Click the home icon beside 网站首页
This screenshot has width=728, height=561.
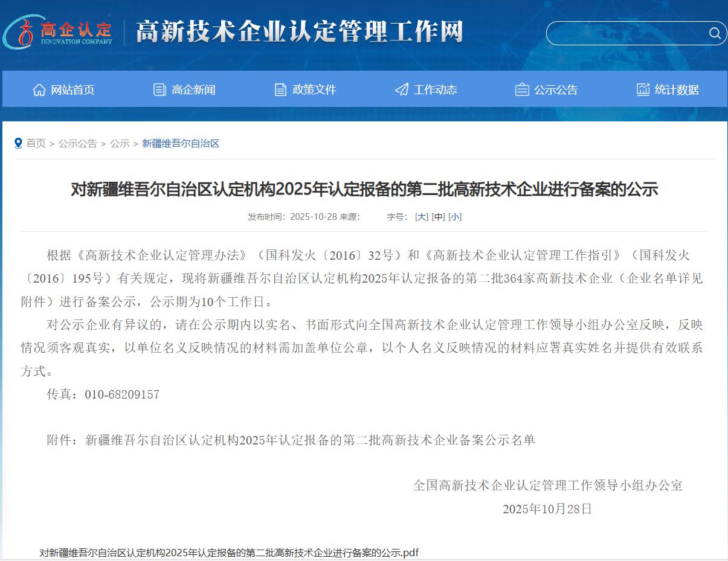click(x=39, y=90)
